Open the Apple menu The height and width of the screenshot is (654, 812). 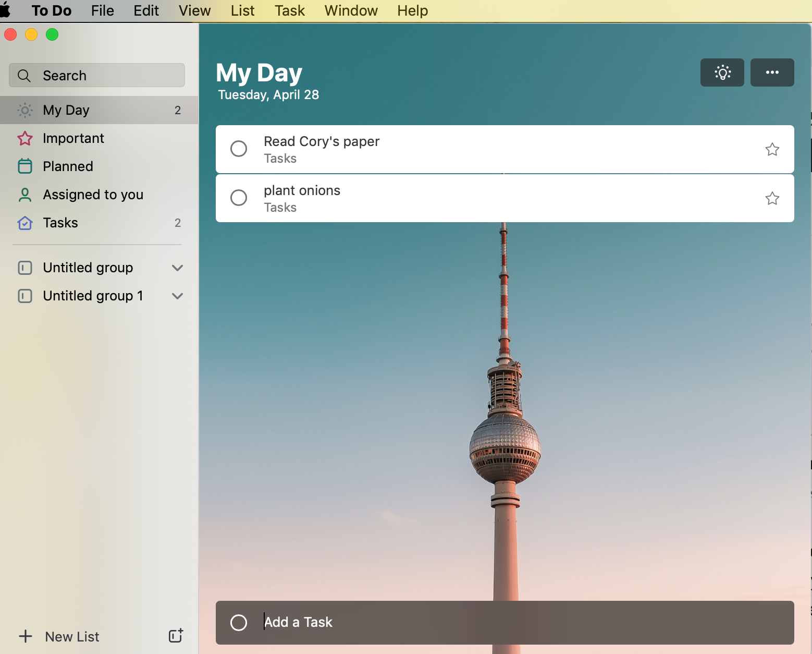pyautogui.click(x=5, y=10)
